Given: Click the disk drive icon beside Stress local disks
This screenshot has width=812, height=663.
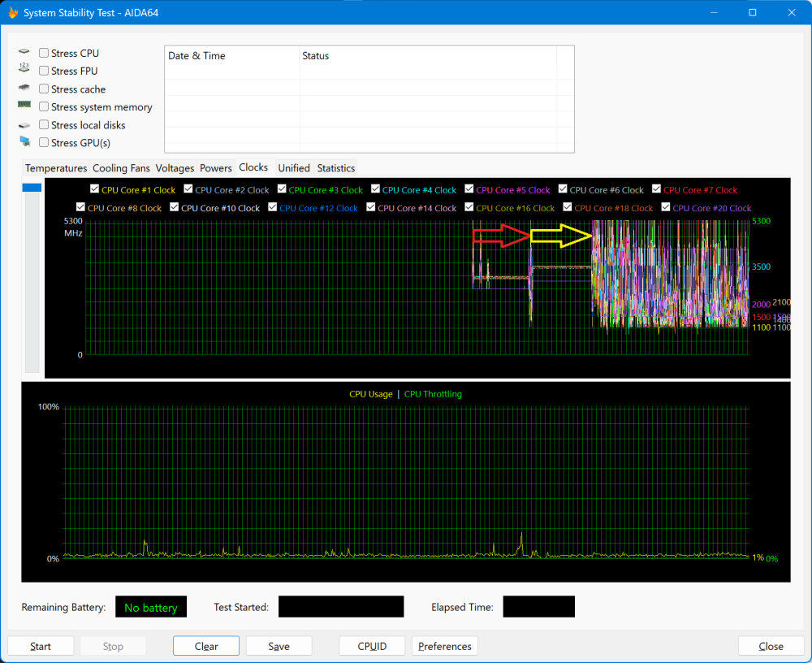Looking at the screenshot, I should [24, 125].
